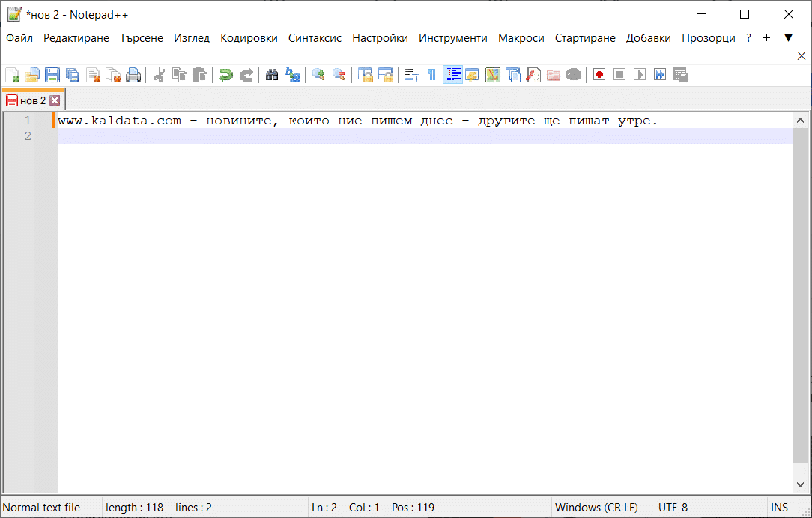Toggle synchronize vertical scrolling icon
Image resolution: width=812 pixels, height=518 pixels.
[x=366, y=75]
